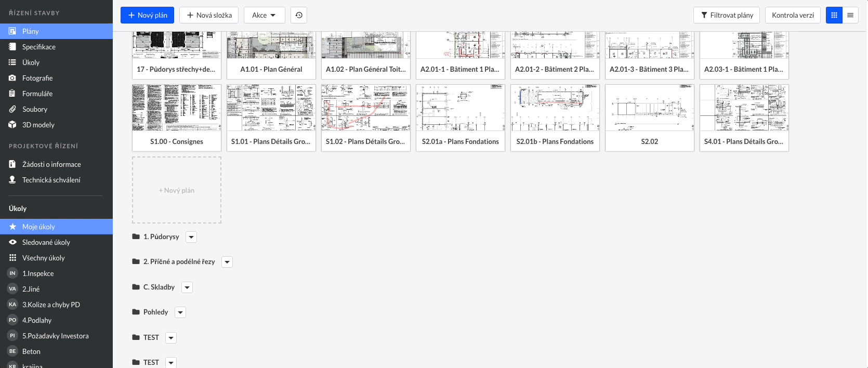Click the Sledované úkoly eye icon
Viewport: 868px width, 368px height.
point(12,242)
